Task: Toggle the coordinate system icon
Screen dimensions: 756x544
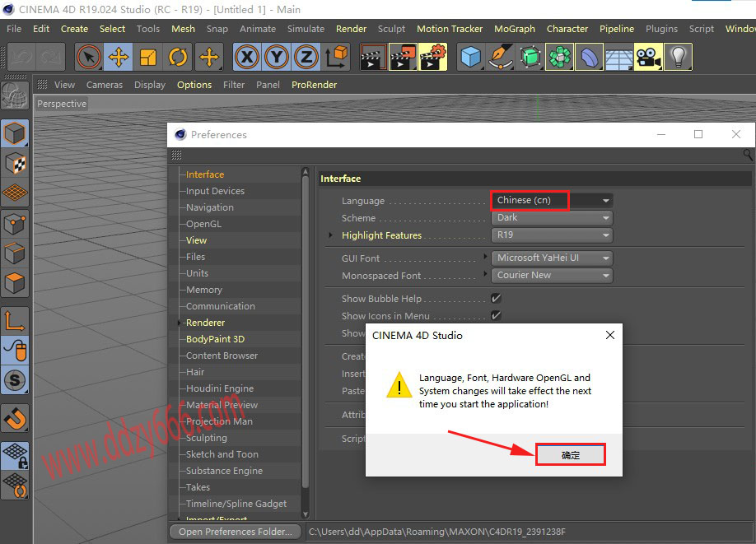Action: point(337,57)
